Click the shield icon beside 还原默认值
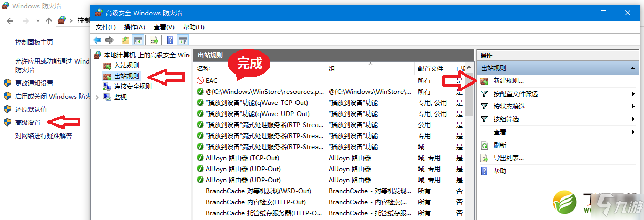 coord(7,109)
